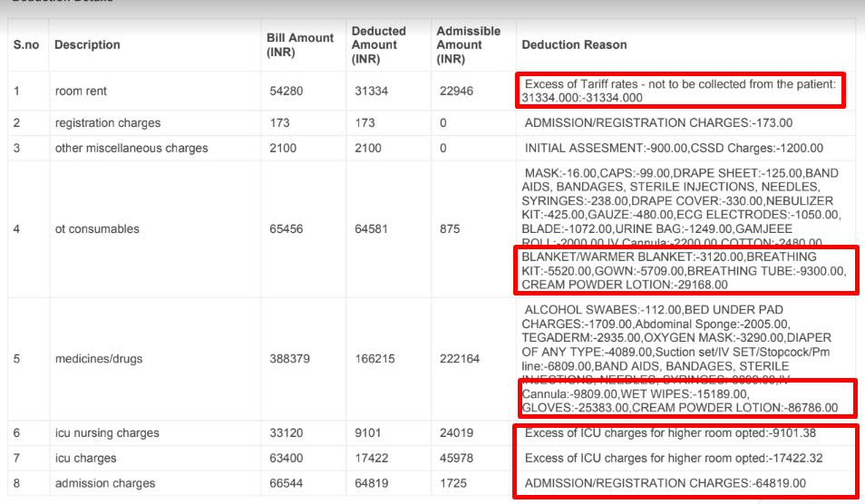The height and width of the screenshot is (504, 865).
Task: Click admissible amount 222164 for medicines/drugs
Action: point(460,359)
